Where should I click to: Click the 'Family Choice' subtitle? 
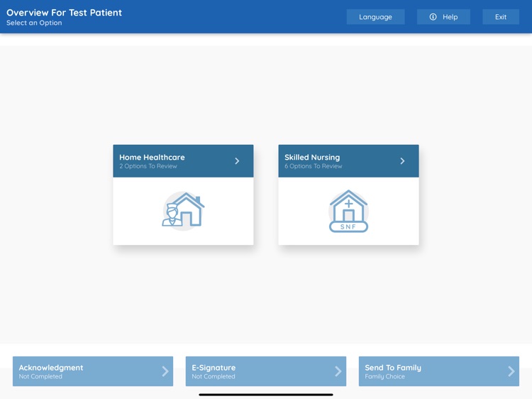[384, 376]
